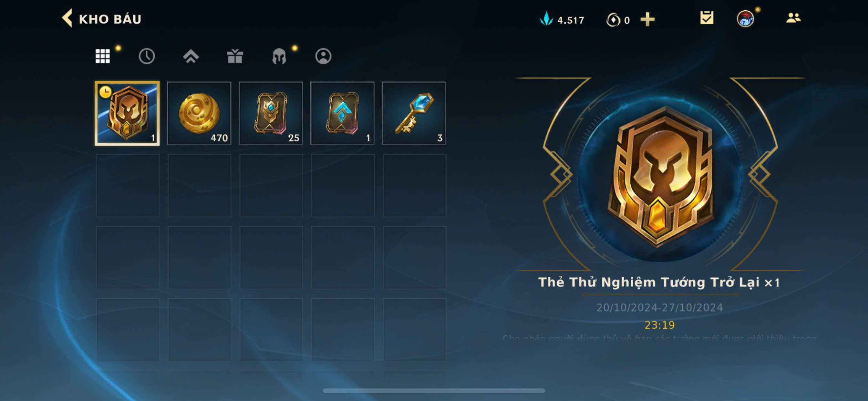Switch to the clock time-limited filter tab
This screenshot has width=868, height=401.
coord(147,56)
